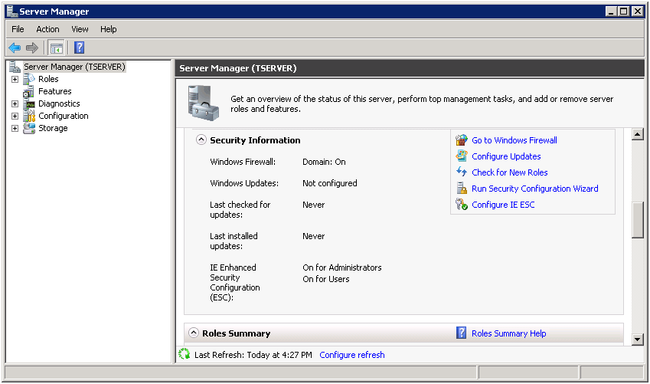Toggle the Show/Hide Console Tree toolbar icon

[56, 48]
